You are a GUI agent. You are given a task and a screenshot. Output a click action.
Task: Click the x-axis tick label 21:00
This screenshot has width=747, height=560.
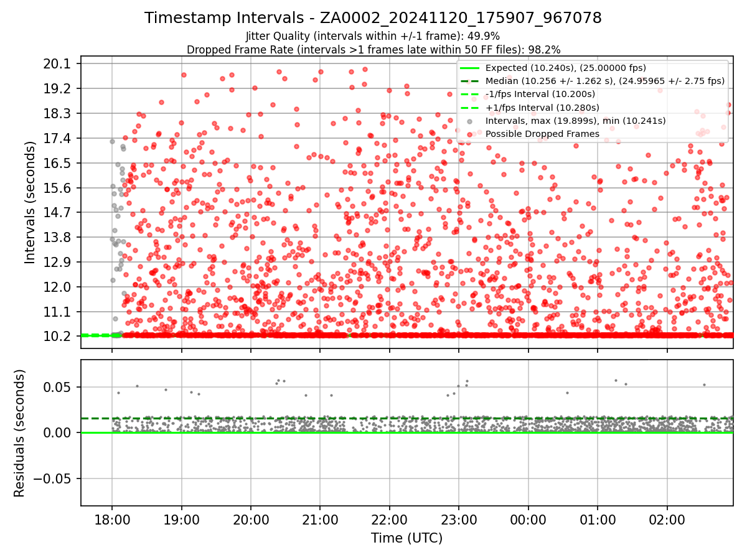point(320,520)
